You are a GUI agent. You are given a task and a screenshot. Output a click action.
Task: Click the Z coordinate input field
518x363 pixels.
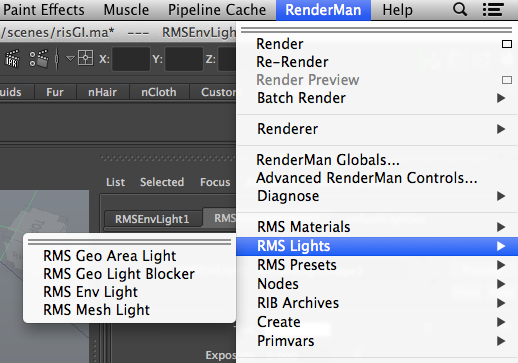point(227,59)
